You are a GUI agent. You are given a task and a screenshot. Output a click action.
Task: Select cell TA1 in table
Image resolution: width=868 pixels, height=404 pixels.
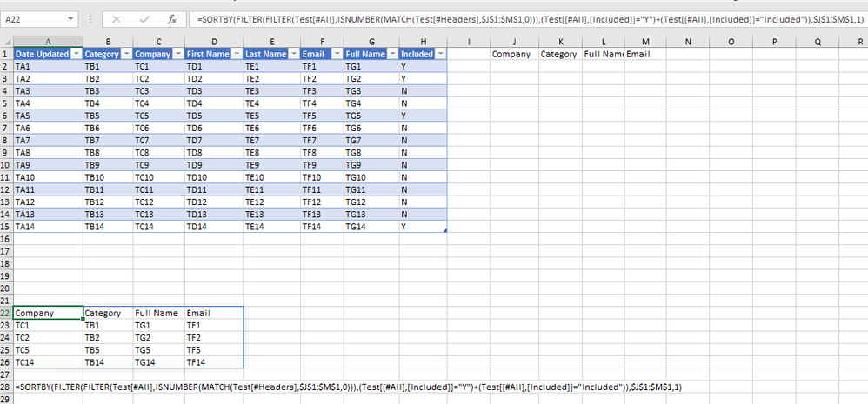pos(48,66)
